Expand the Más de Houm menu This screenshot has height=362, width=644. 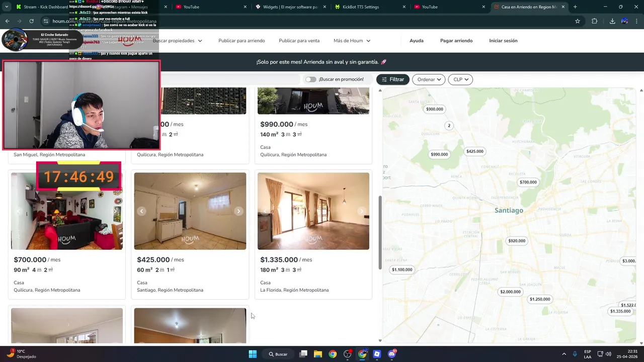tap(352, 41)
